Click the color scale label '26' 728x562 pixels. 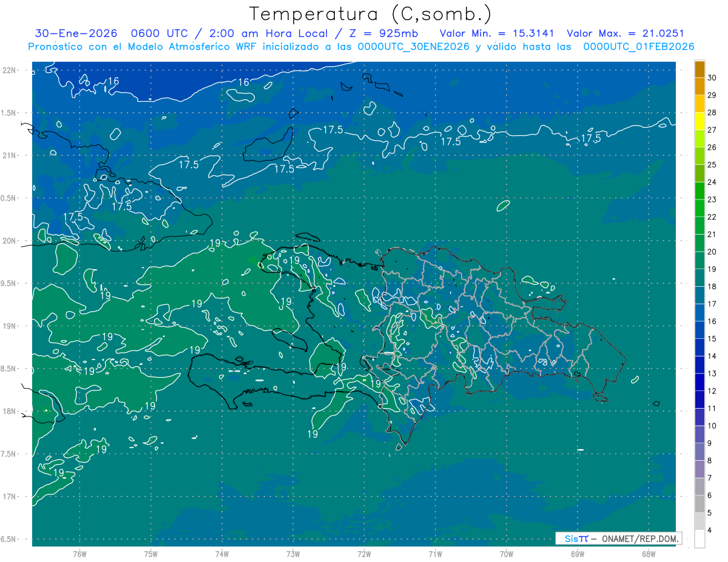[x=712, y=147]
